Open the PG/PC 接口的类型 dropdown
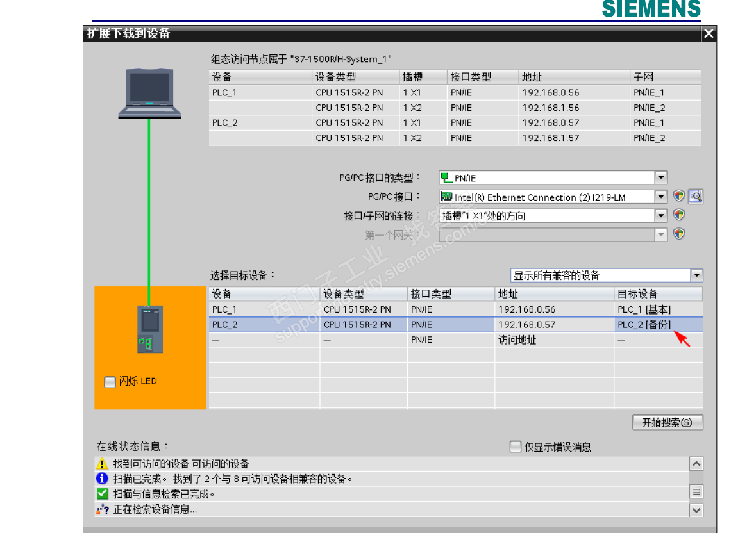Screen dimensions: 756x533 point(660,177)
